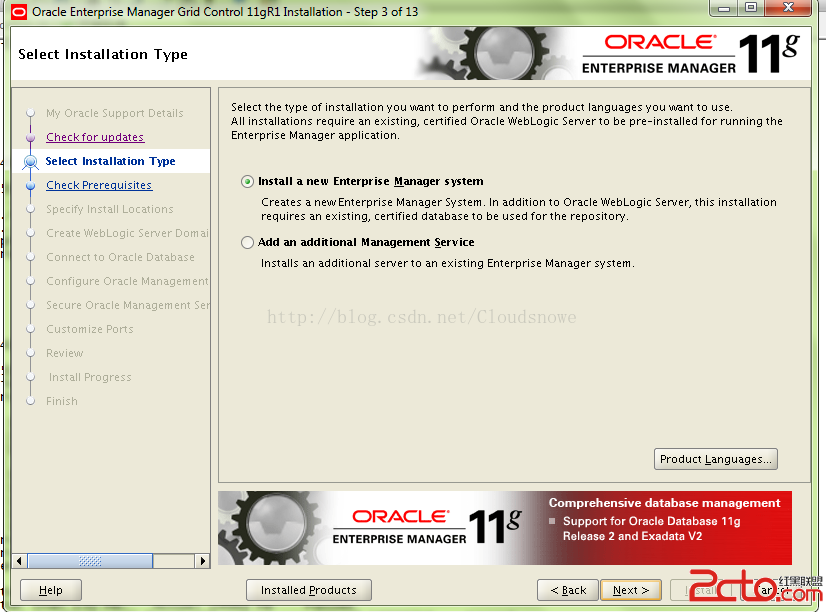Image resolution: width=826 pixels, height=612 pixels.
Task: Click the right arrow of sidebar scrollbar
Action: 202,561
